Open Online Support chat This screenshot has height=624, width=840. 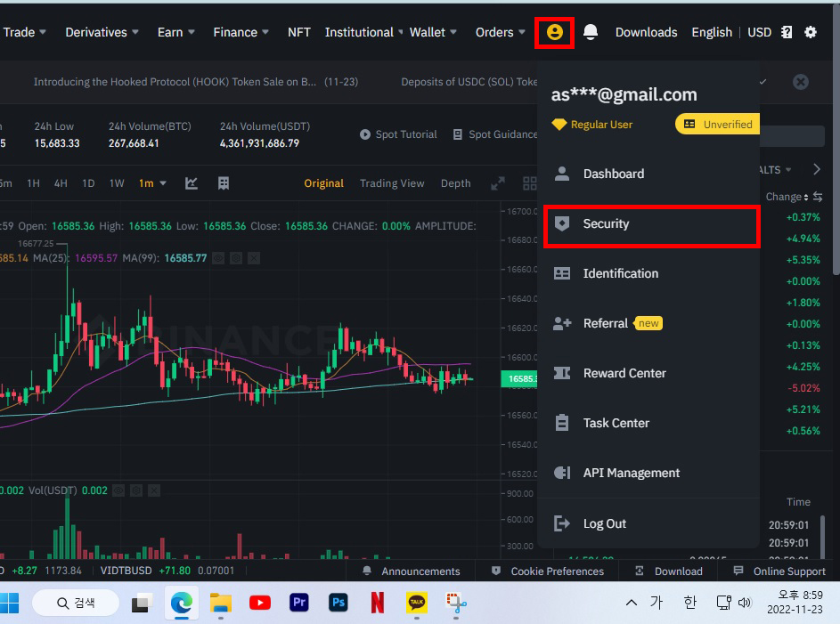[779, 571]
